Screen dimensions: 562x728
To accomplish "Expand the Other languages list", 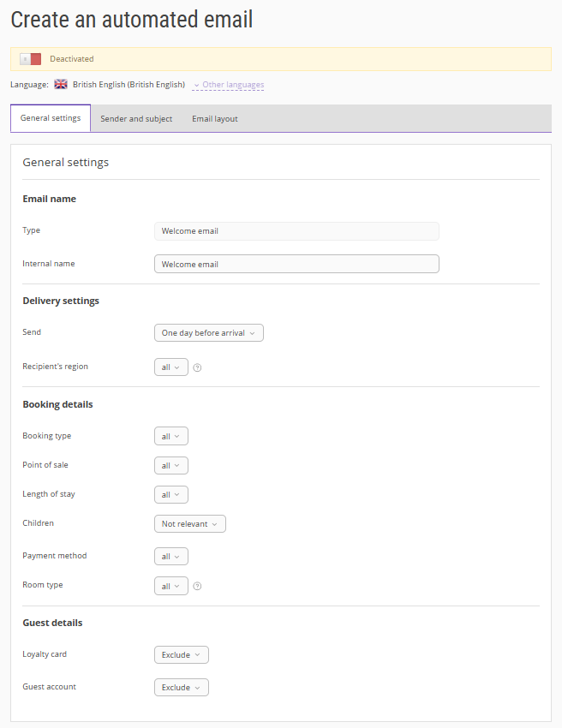I will [x=229, y=86].
